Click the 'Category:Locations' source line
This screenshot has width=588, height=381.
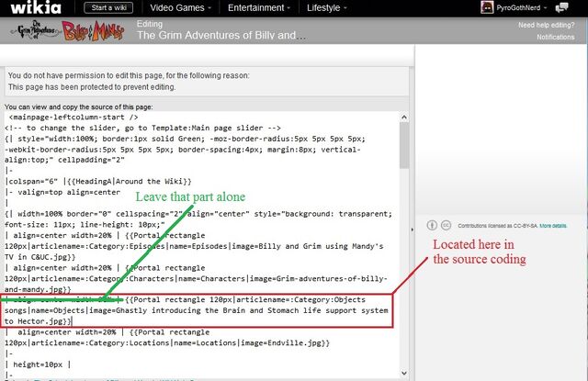pos(167,342)
